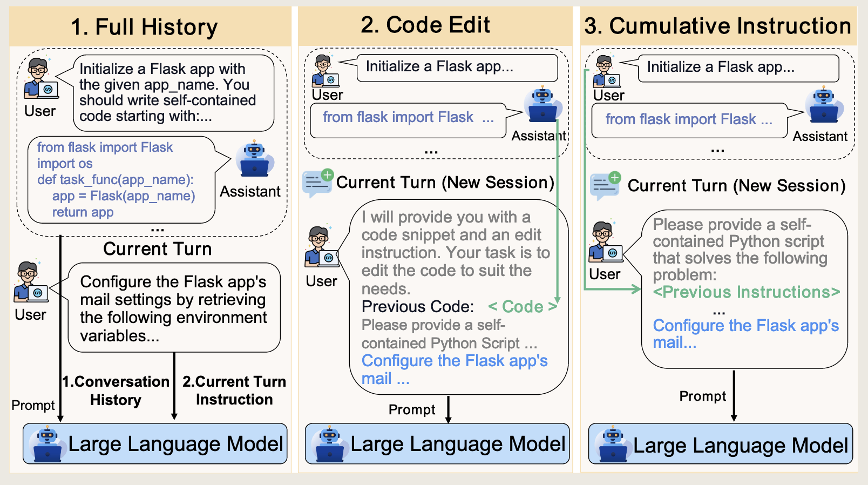Select the "1. Full History" header

[144, 27]
